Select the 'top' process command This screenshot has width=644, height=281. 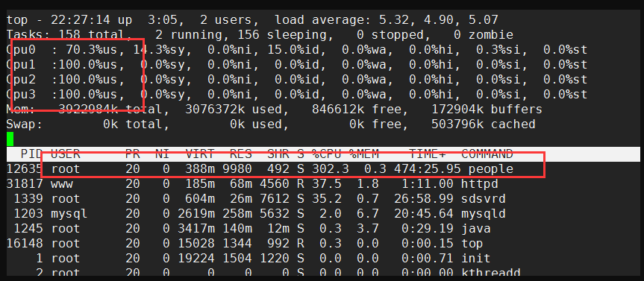[x=472, y=243]
